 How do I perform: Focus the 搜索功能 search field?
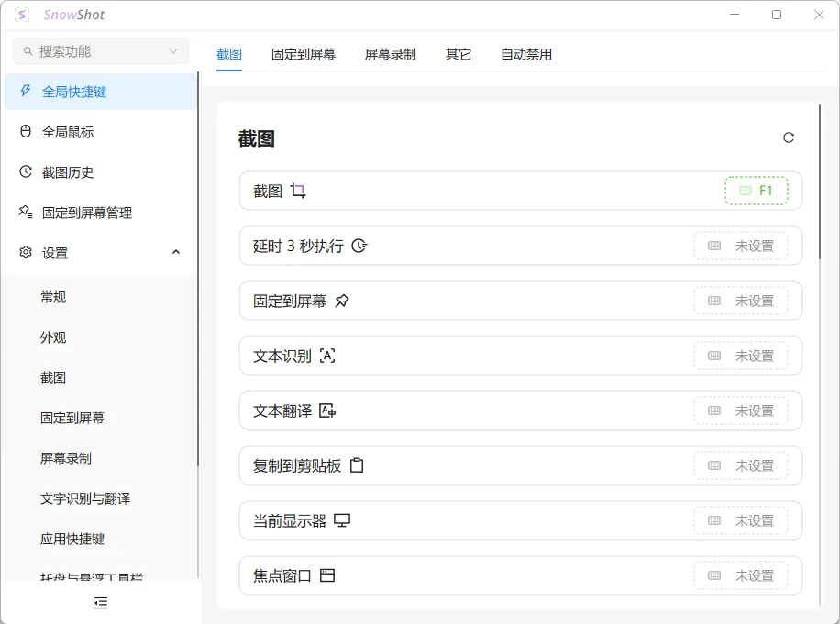point(101,51)
